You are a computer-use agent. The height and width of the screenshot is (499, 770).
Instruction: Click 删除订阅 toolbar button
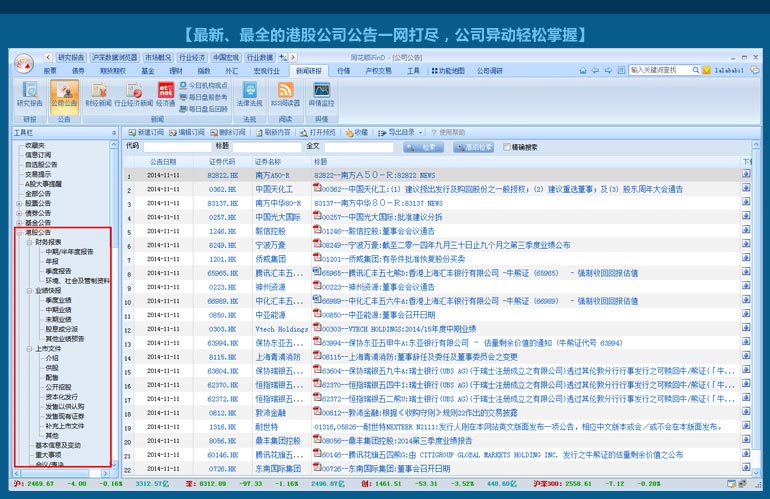click(228, 133)
